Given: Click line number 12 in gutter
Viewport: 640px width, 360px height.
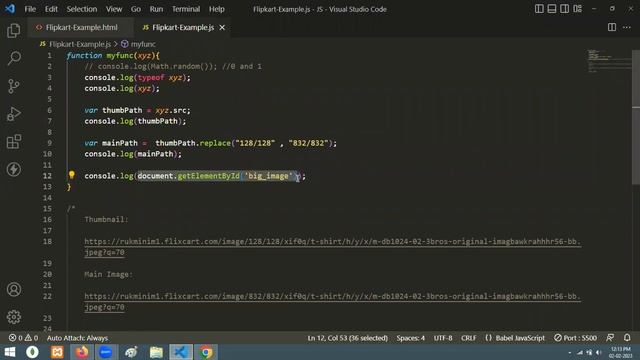Looking at the screenshot, I should point(48,176).
